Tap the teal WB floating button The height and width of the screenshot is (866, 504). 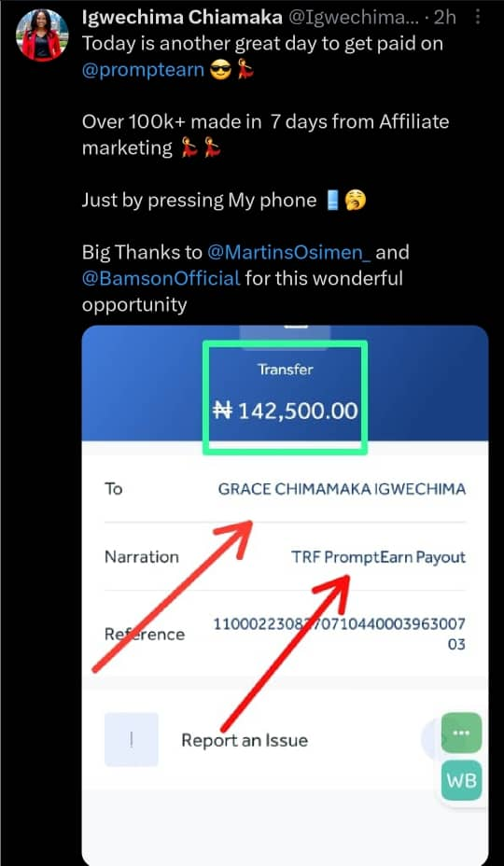point(461,781)
